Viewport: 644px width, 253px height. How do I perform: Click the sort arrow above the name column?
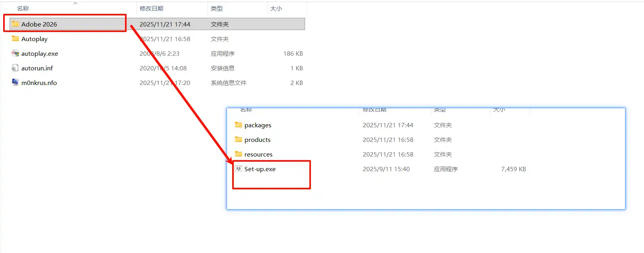click(x=75, y=3)
